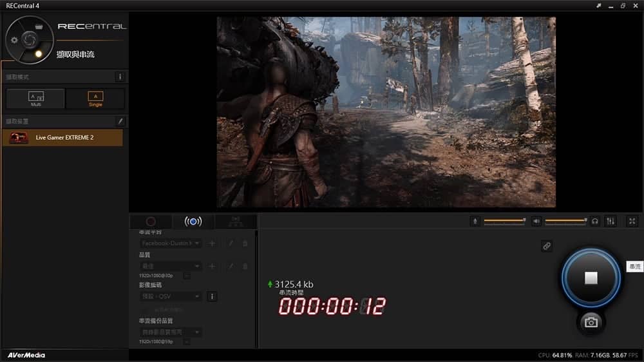
Task: Delete streaming platform trash icon
Action: pyautogui.click(x=245, y=243)
